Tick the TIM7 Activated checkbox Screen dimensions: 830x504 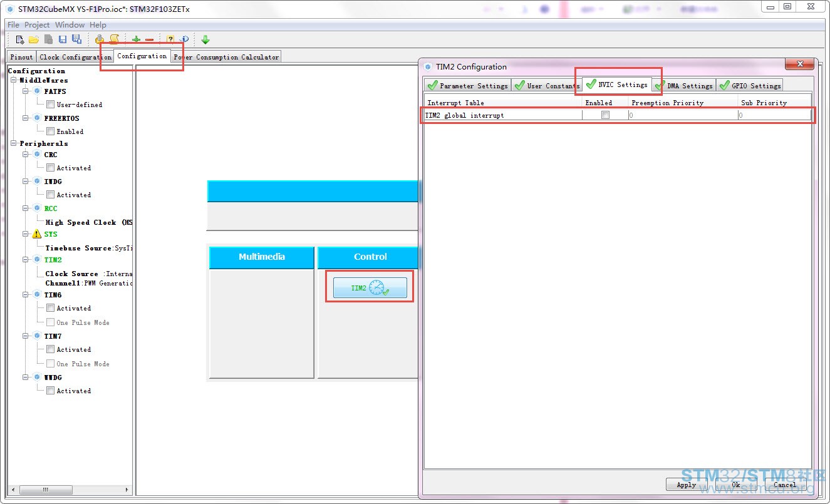click(50, 349)
